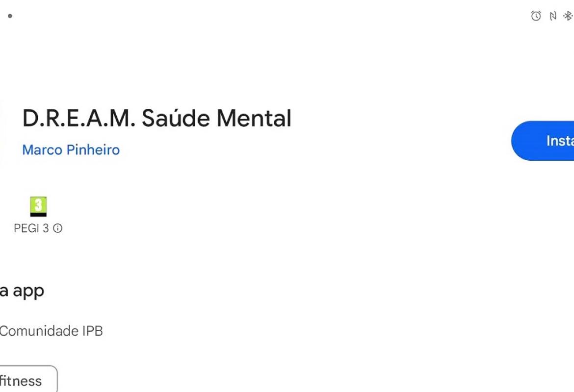Tap the Bluetooth status bar icon

pyautogui.click(x=568, y=16)
